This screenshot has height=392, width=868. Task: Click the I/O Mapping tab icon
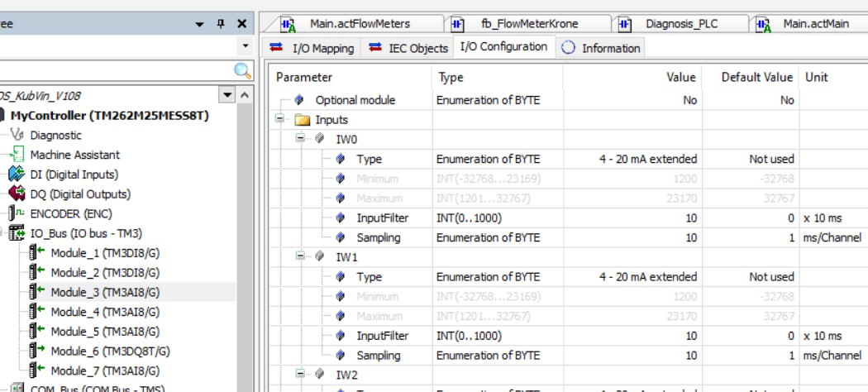276,48
